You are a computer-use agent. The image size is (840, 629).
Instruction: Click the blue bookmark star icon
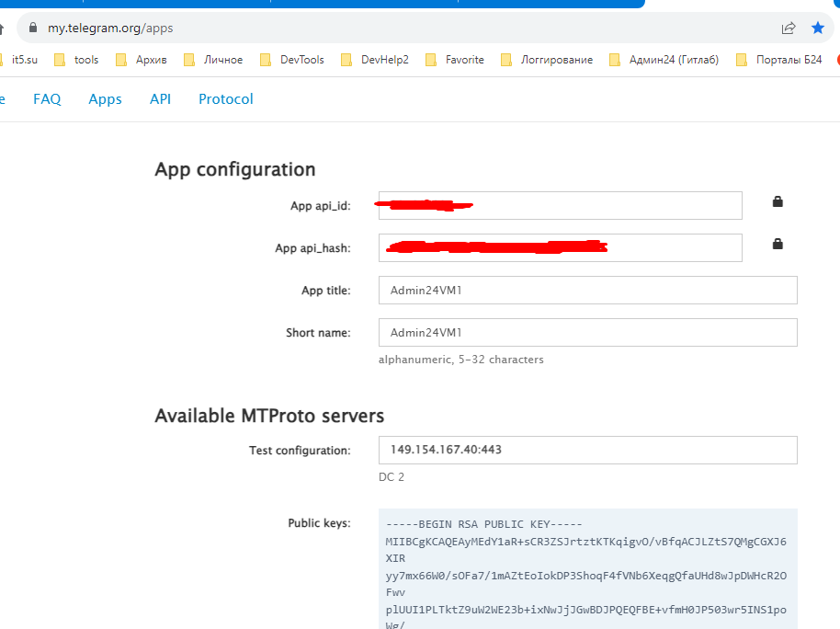(818, 28)
